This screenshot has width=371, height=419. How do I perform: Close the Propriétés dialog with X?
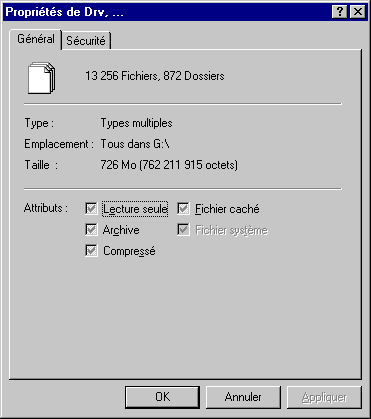pyautogui.click(x=358, y=12)
